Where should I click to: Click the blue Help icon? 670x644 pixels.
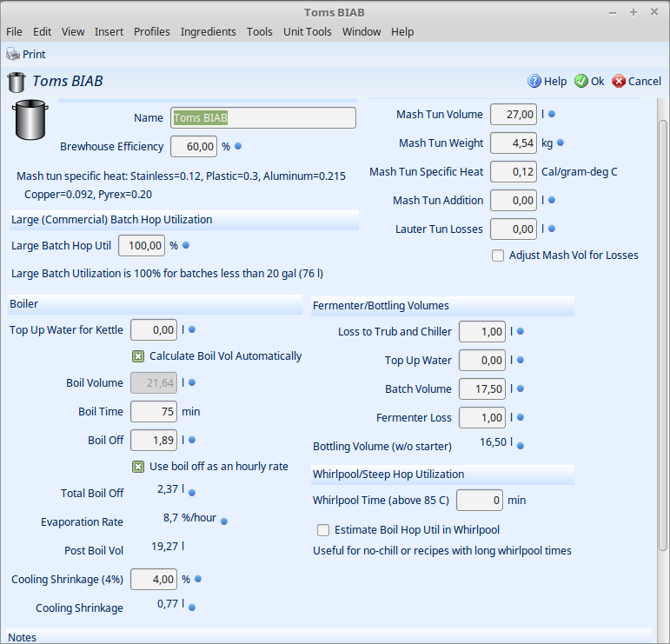534,82
